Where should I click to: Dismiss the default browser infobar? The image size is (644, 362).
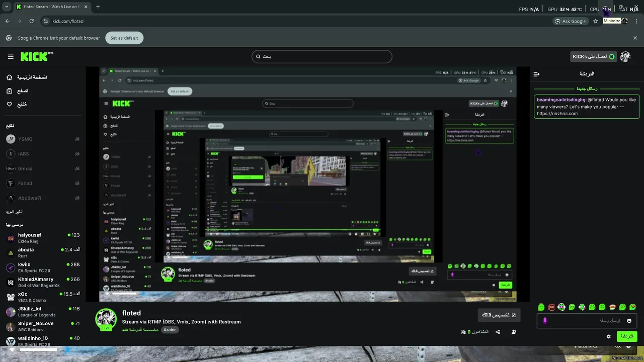coord(635,38)
